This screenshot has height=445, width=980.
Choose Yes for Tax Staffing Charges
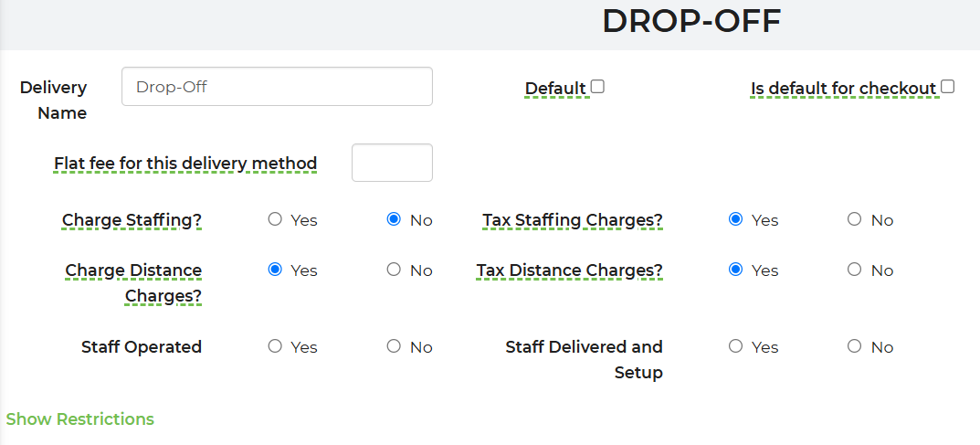[735, 219]
